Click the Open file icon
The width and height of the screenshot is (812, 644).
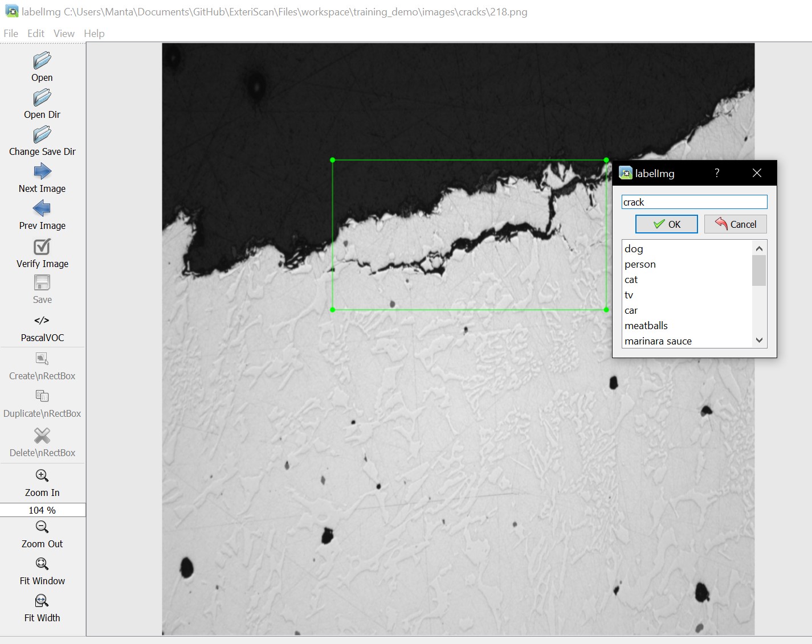click(x=42, y=60)
